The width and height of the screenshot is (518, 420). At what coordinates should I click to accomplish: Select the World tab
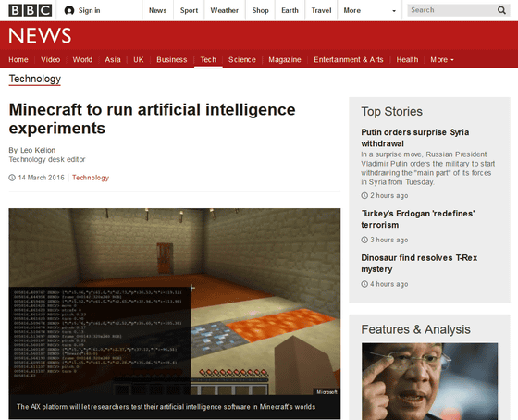pos(82,60)
